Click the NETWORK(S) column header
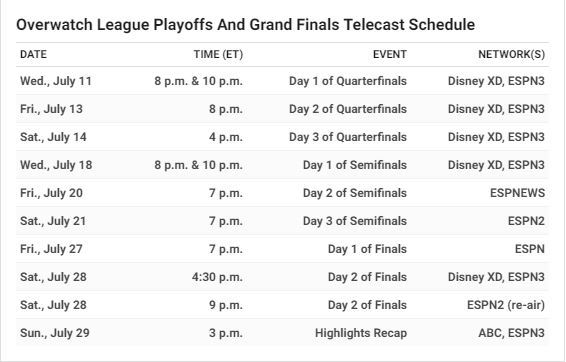The width and height of the screenshot is (566, 362). (511, 54)
